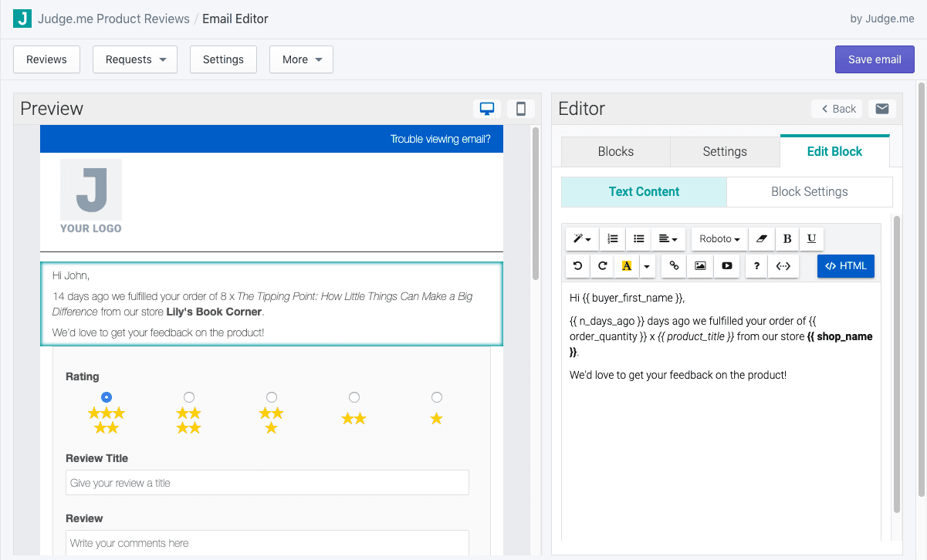927x560 pixels.
Task: Switch to the Blocks tab
Action: click(x=615, y=151)
